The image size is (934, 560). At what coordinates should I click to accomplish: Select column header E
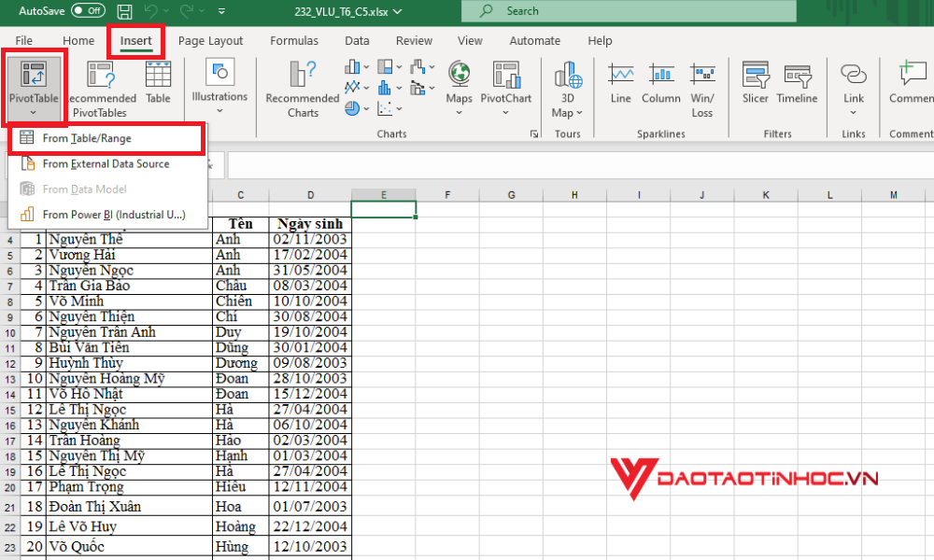pos(384,195)
